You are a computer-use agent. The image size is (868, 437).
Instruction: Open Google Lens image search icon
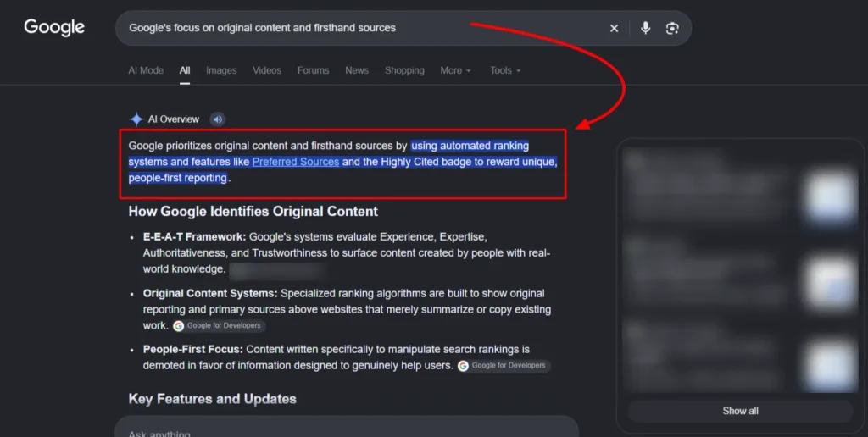[x=672, y=28]
